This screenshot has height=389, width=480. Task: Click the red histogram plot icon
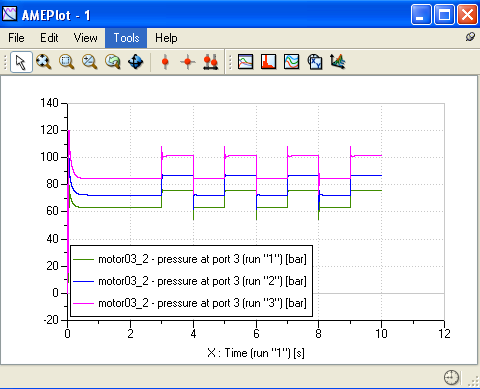click(x=269, y=62)
